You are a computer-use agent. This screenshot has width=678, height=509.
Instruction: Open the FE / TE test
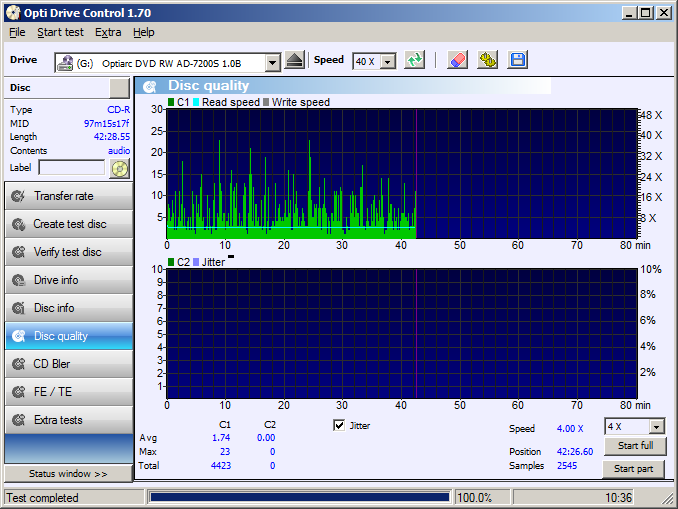[69, 392]
